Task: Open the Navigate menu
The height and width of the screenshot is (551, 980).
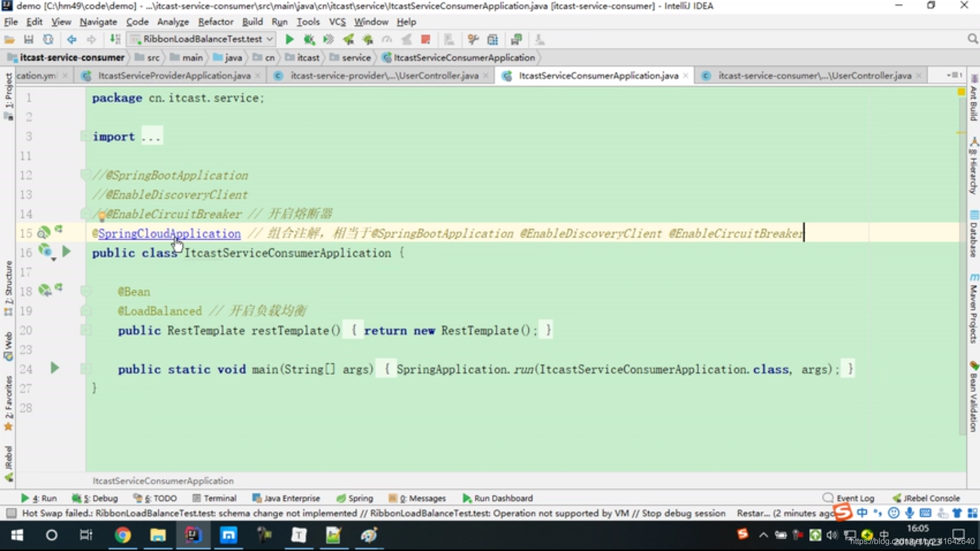Action: point(98,21)
